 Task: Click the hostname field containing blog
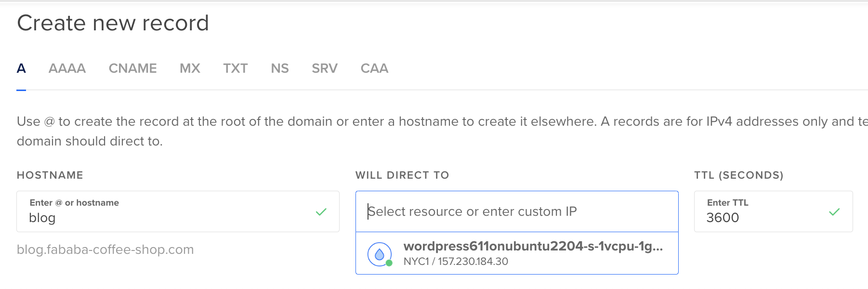click(145, 218)
